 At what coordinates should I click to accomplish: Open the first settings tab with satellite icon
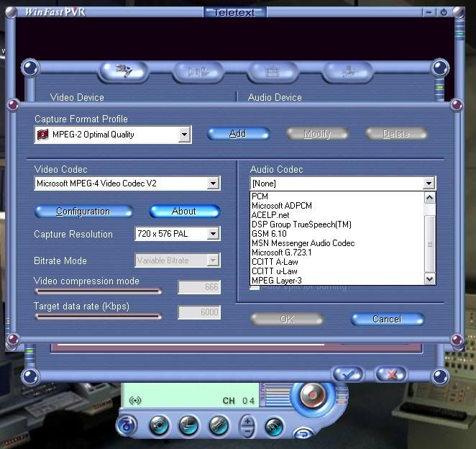pos(124,71)
